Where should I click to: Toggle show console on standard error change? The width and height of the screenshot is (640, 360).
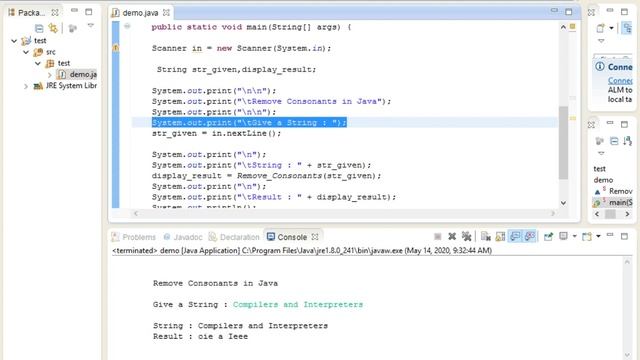click(530, 236)
